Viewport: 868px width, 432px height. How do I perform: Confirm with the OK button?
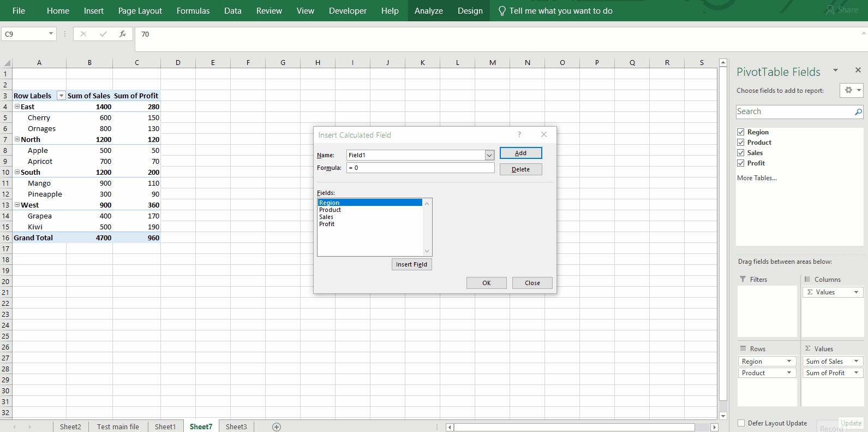[x=487, y=283]
